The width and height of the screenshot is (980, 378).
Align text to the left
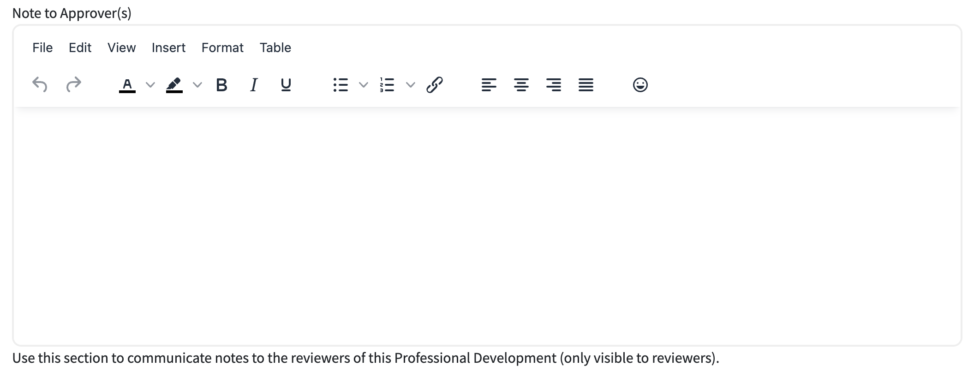pos(489,85)
